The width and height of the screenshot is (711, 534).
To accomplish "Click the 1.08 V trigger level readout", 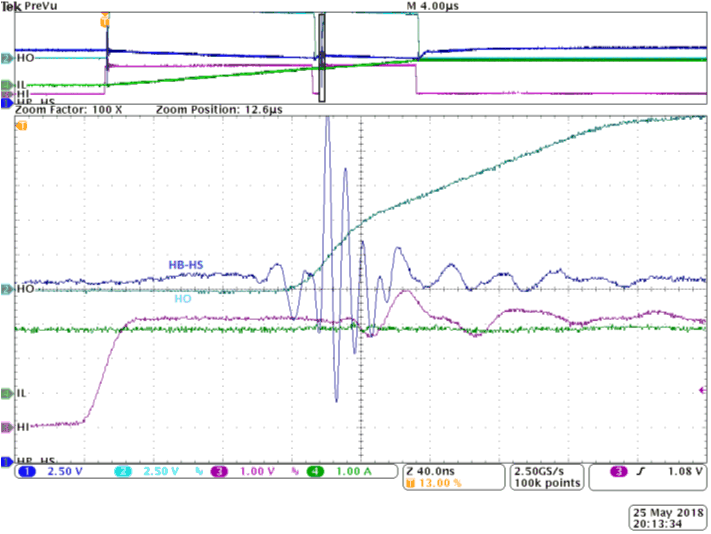I will point(685,471).
